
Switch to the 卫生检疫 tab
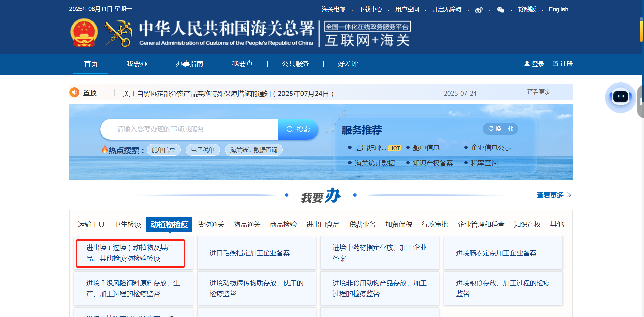click(x=127, y=224)
